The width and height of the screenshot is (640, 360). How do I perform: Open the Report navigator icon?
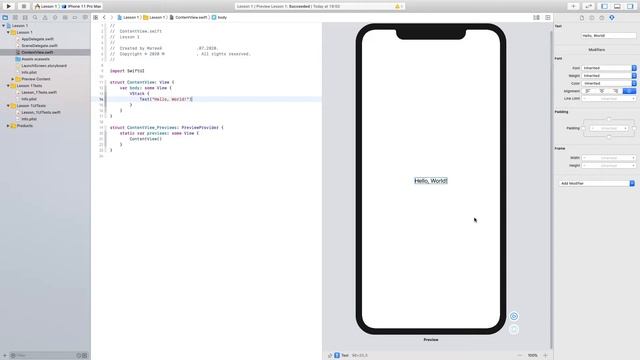click(85, 18)
